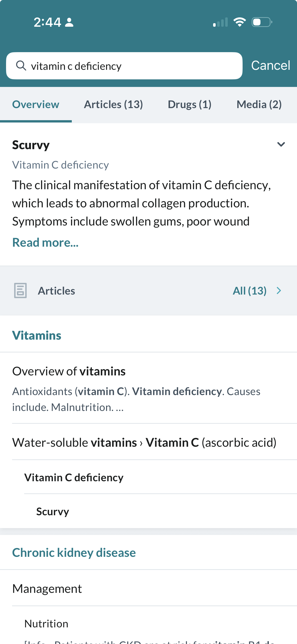Tap the Wi-Fi status icon
This screenshot has height=644, width=297.
[240, 22]
